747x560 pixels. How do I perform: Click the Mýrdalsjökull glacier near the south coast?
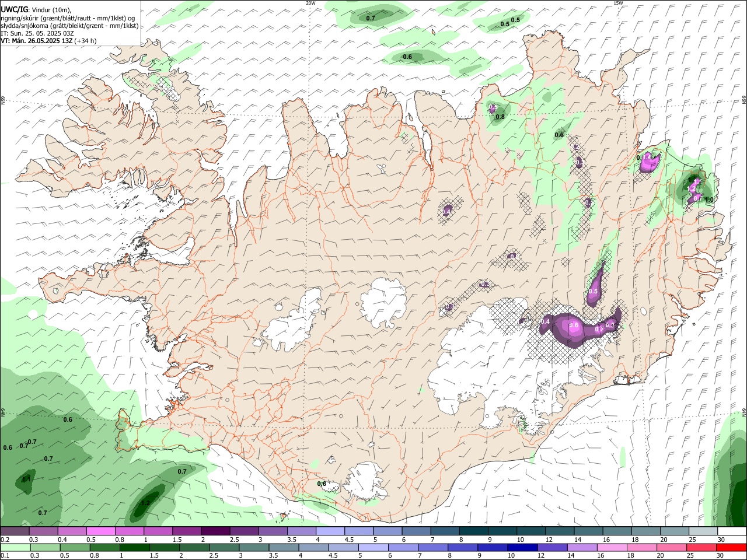364,482
